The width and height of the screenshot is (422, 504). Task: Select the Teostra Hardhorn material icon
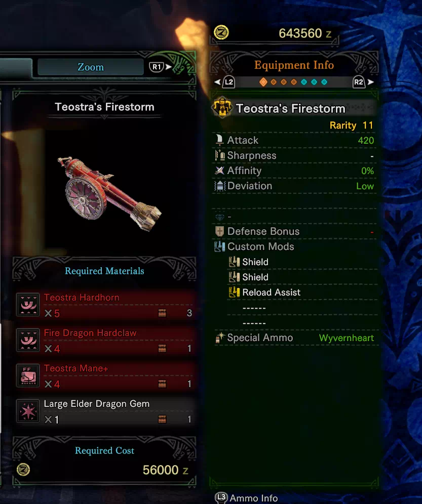tap(28, 305)
